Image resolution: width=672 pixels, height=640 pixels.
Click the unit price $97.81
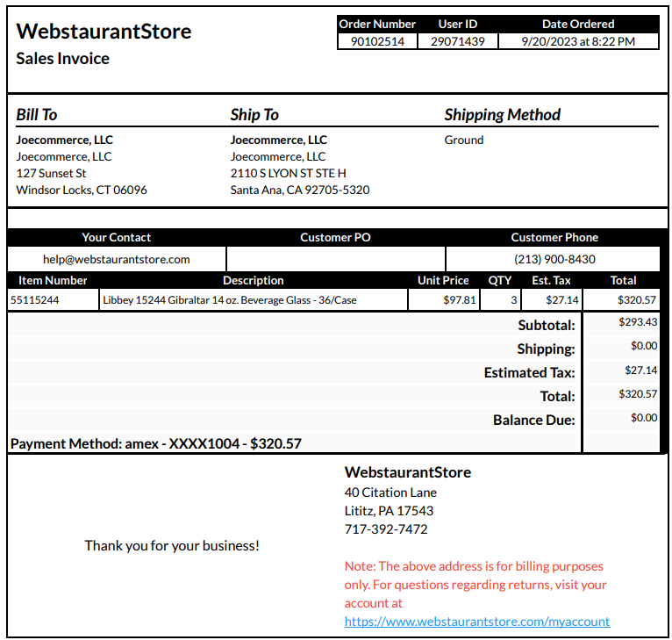[460, 300]
